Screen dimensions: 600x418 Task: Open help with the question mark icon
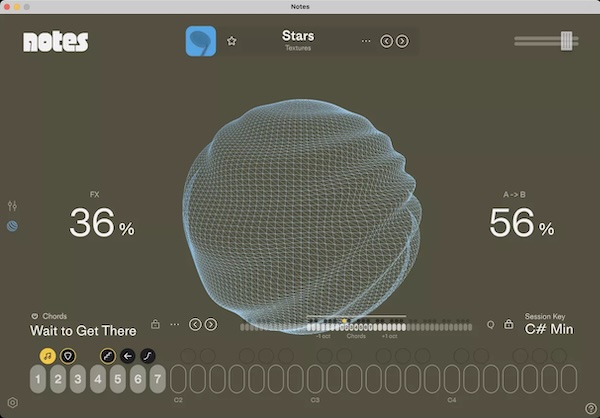pyautogui.click(x=591, y=409)
